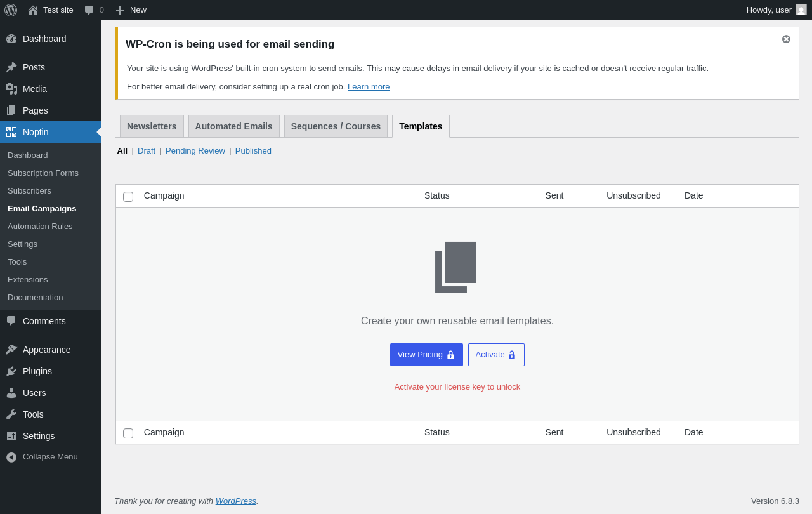Click the Settings sliders icon

coord(11,436)
